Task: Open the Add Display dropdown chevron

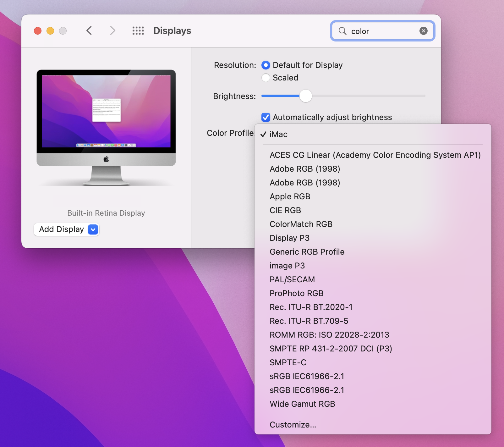Action: (93, 229)
